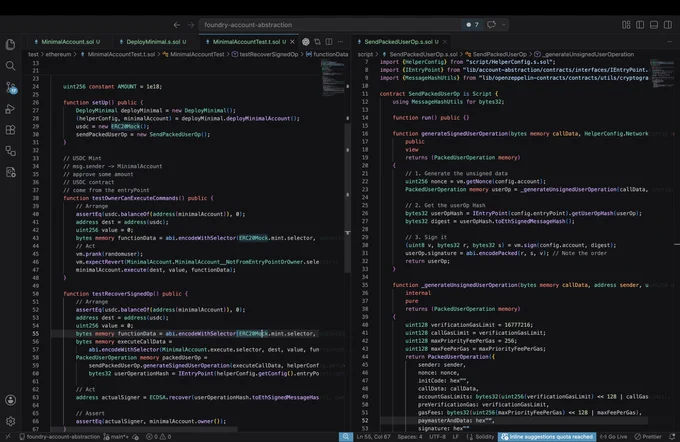Click the left editor vertical scrollbar
This screenshot has width=680, height=442.
click(347, 197)
